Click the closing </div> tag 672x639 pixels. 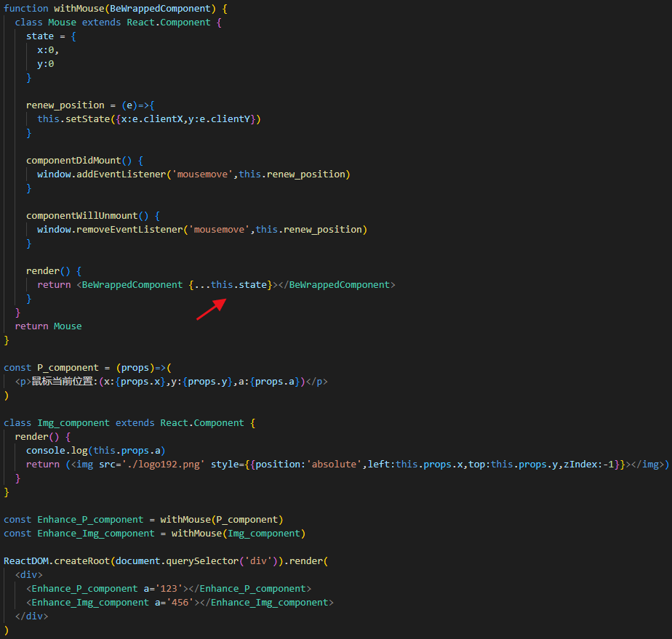click(x=32, y=616)
